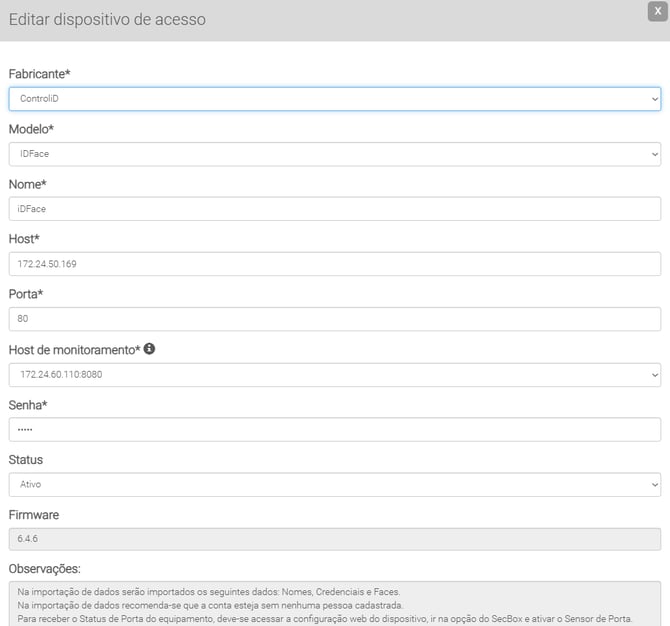Expand the Status dropdown set to Ativo
The image size is (670, 626).
click(x=334, y=484)
